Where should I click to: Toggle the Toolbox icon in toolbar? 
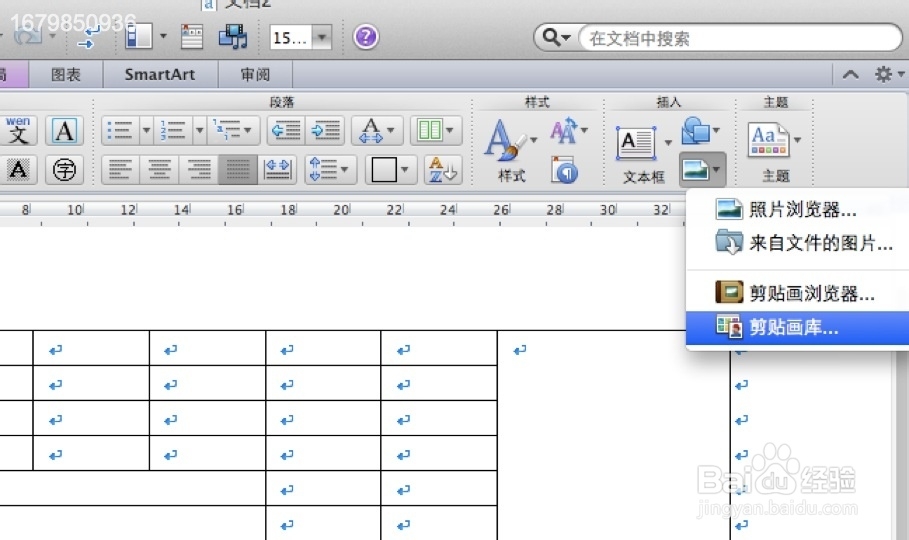point(191,37)
